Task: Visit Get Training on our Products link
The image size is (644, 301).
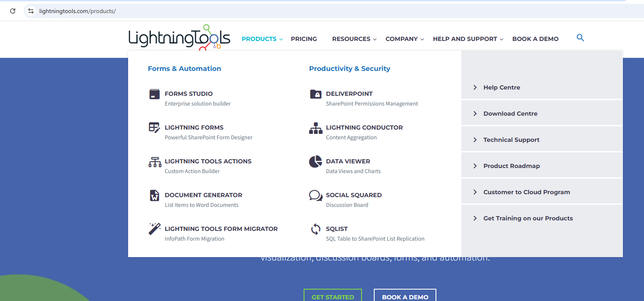Action: coord(528,218)
